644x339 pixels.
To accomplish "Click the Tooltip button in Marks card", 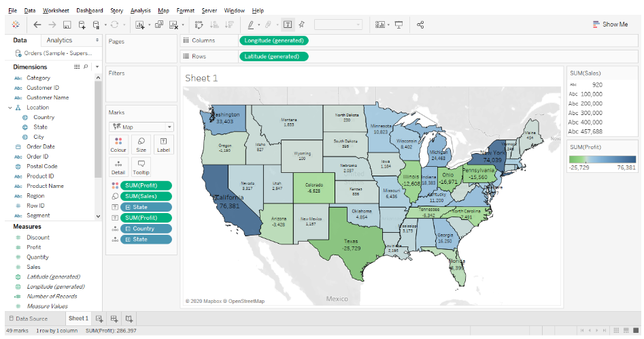I will point(141,167).
